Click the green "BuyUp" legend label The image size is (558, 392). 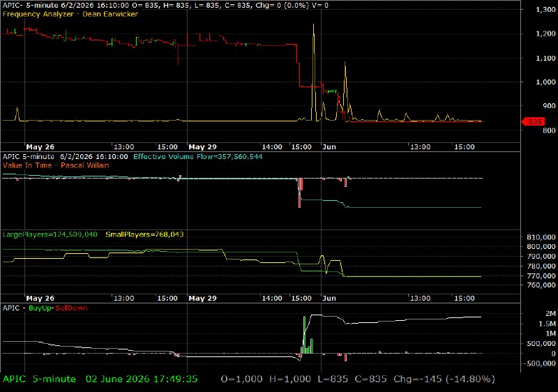coord(40,308)
